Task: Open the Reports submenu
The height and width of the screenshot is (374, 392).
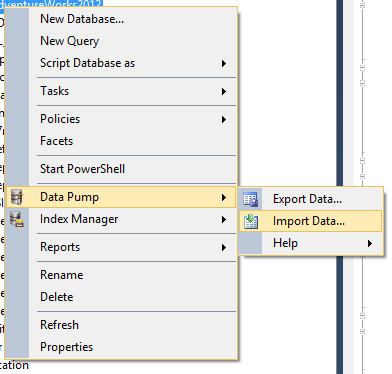Action: pyautogui.click(x=121, y=247)
